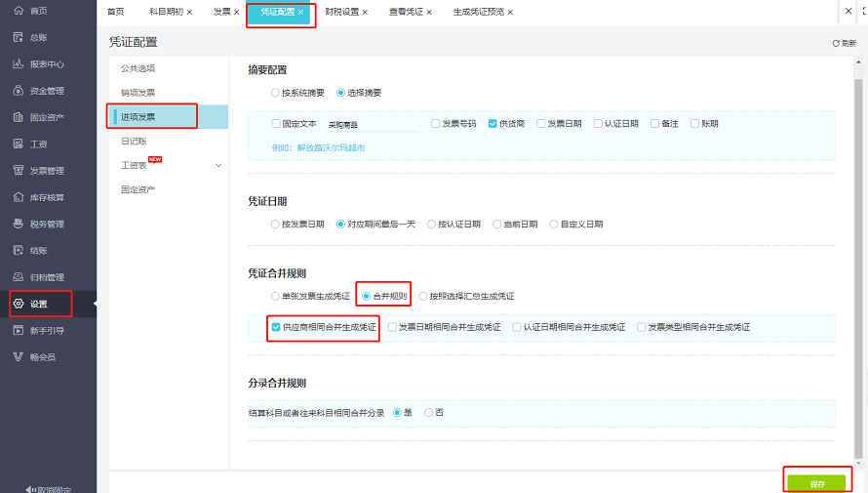The height and width of the screenshot is (493, 868).
Task: Uncheck the 供货商 checkbox
Action: (x=493, y=124)
